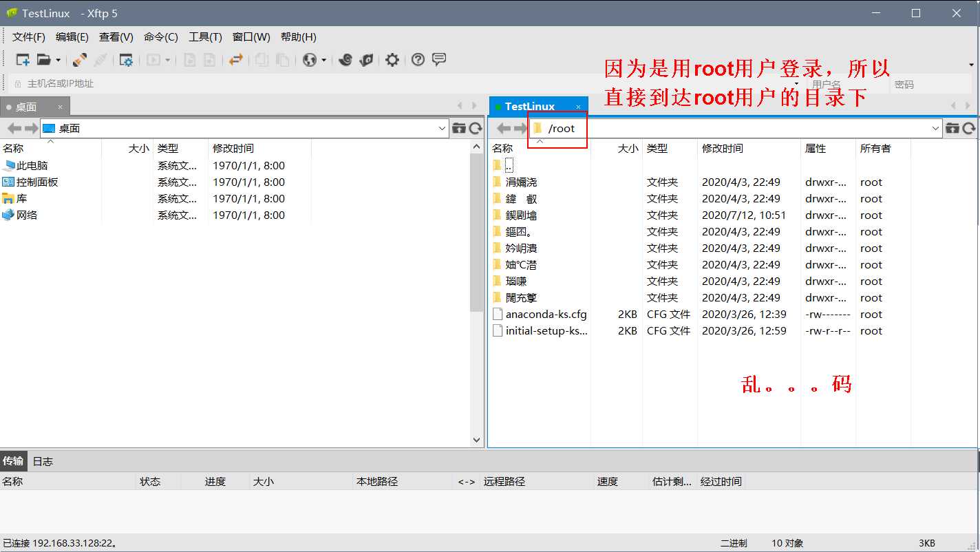Click the speech bubble feedback icon
Screen dimensions: 980x552
click(439, 60)
